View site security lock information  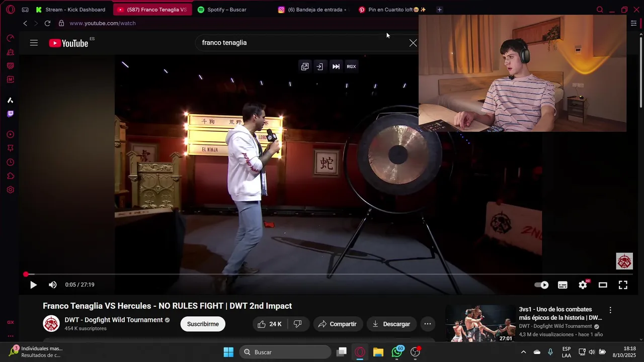click(61, 23)
